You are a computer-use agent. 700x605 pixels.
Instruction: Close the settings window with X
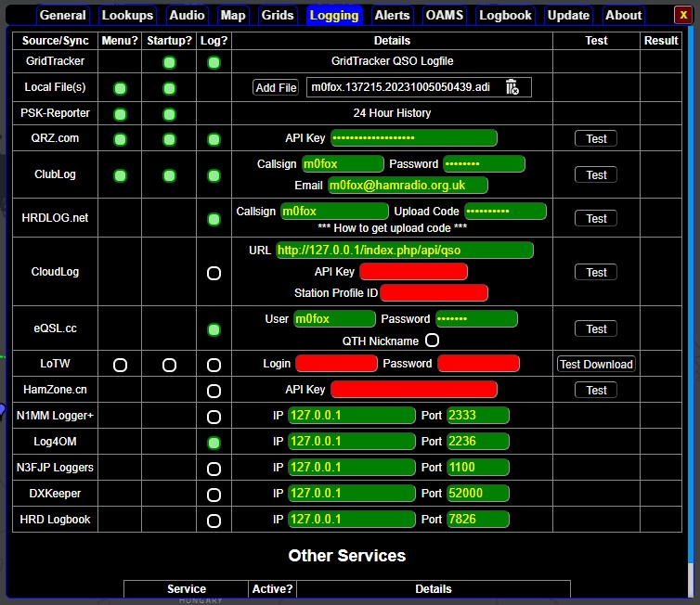(683, 15)
